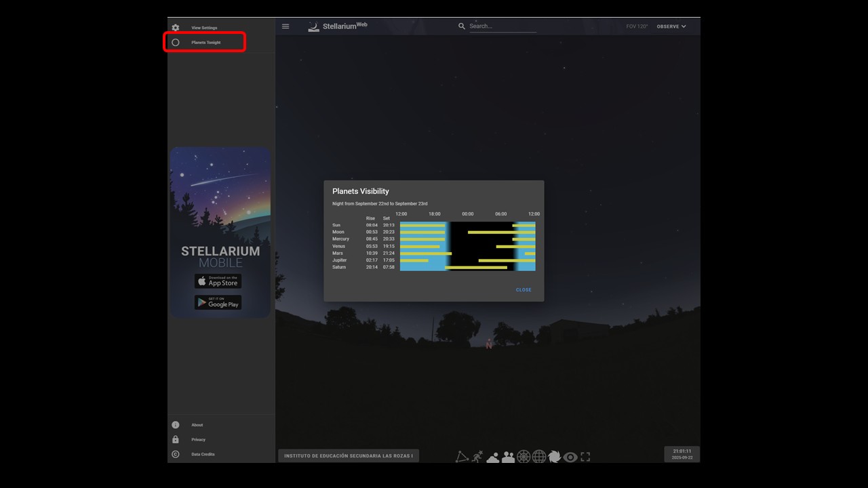The image size is (868, 488).
Task: Close the Planets Visibility dialog
Action: 524,290
